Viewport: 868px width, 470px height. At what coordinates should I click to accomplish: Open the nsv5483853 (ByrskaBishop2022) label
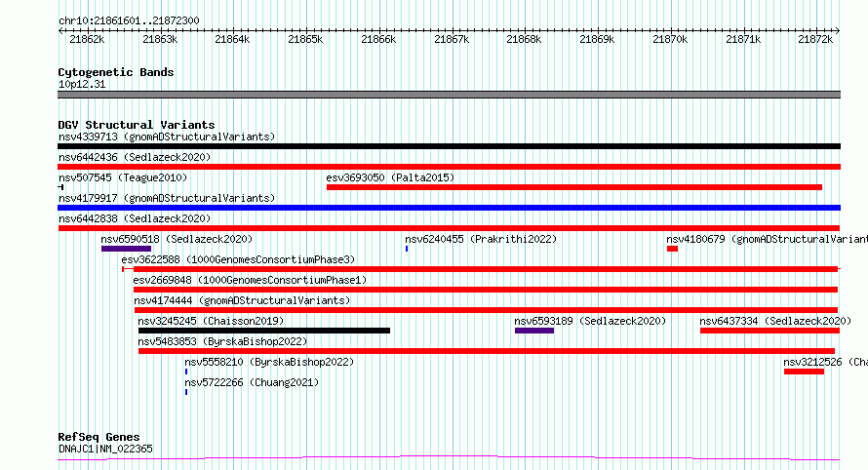pyautogui.click(x=222, y=341)
